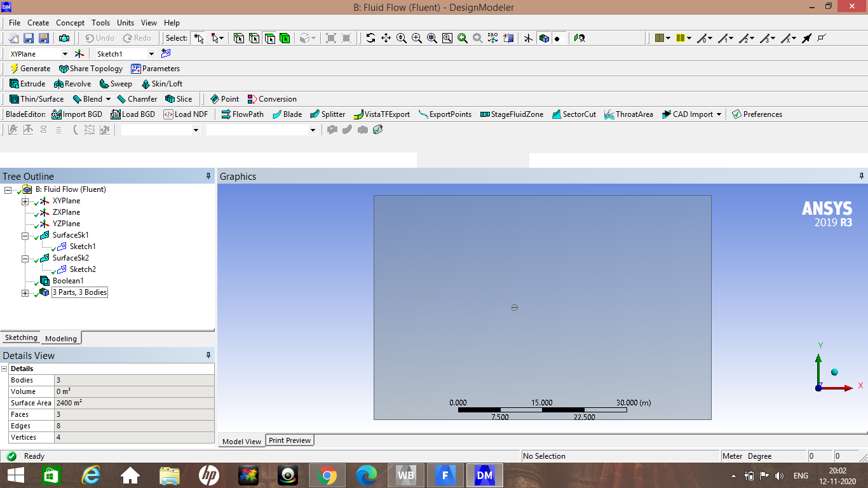Screen dimensions: 868x488
Task: Open the Parameters button
Action: pyautogui.click(x=156, y=69)
